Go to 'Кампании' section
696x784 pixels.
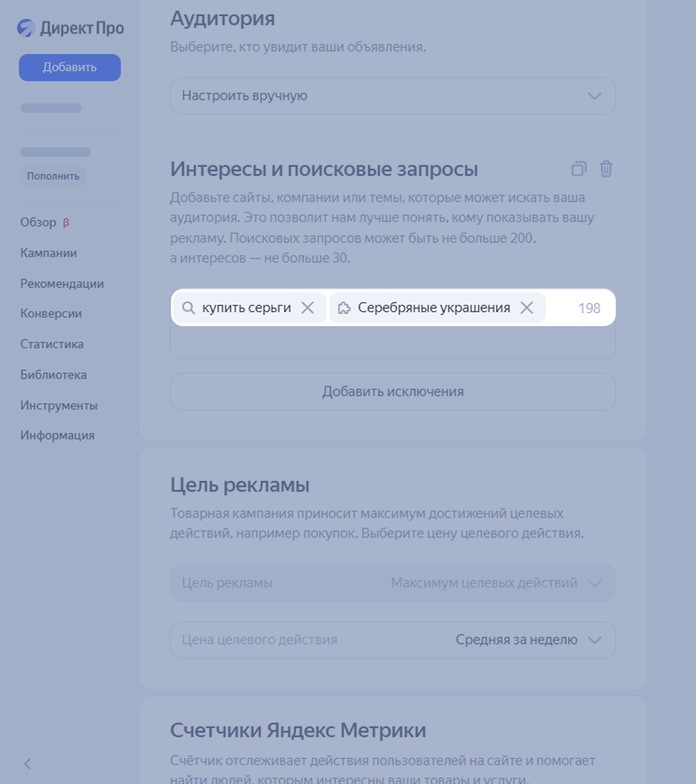point(49,253)
